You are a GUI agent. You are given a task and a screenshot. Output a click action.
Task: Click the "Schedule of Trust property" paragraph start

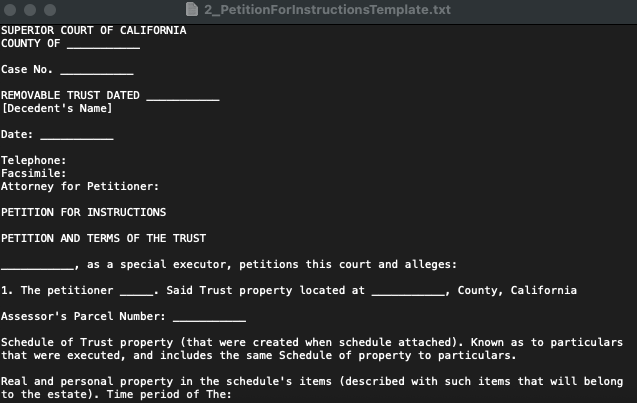coord(86,342)
